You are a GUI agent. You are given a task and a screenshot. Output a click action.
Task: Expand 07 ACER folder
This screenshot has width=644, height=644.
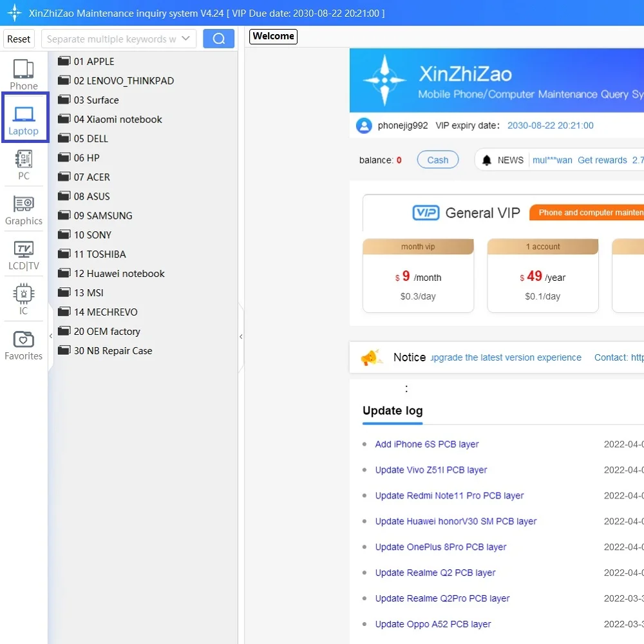click(x=84, y=177)
